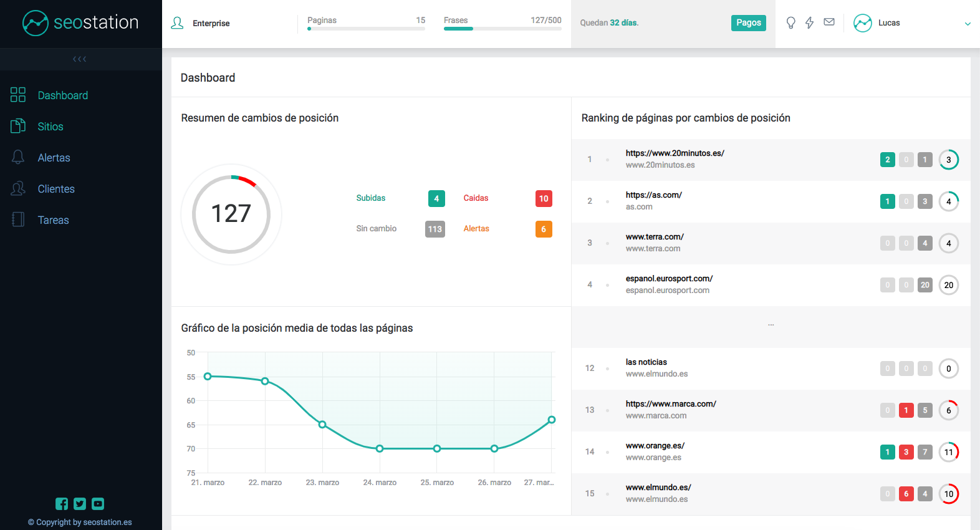
Task: Expand hidden ranking rows via ellipsis
Action: 771,325
